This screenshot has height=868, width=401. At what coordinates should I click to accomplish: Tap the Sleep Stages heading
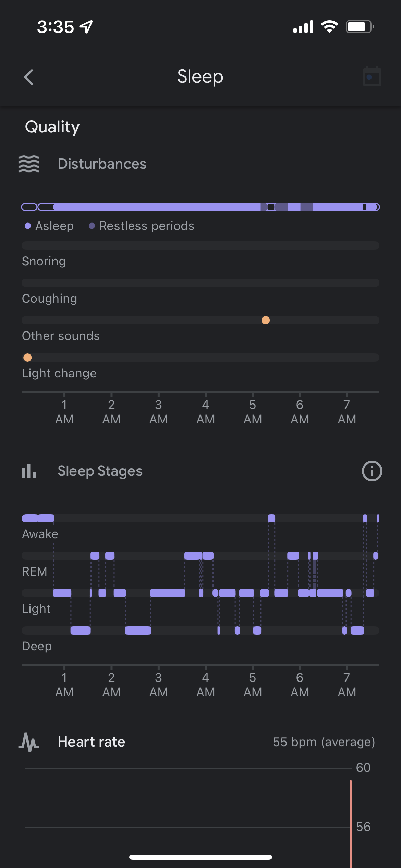click(100, 471)
